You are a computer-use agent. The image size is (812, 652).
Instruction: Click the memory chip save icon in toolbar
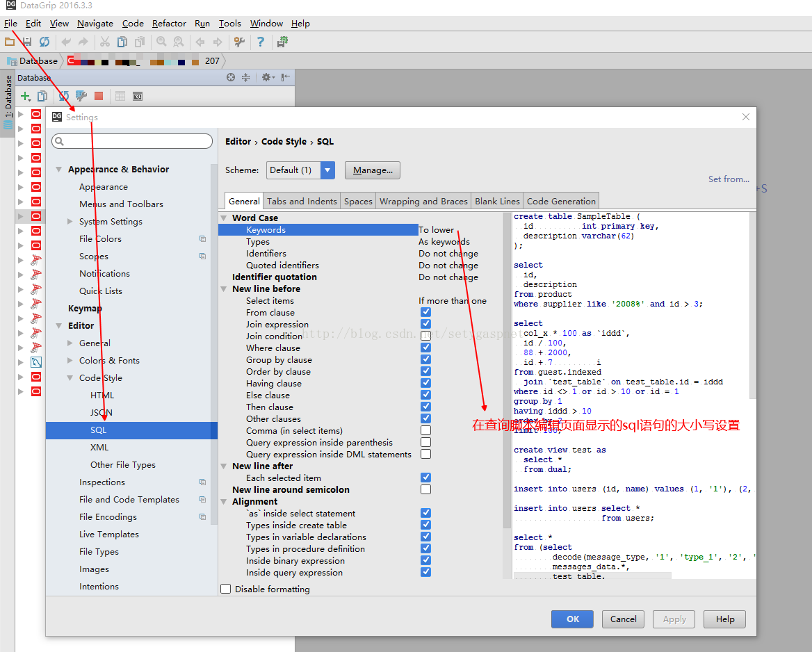[282, 42]
